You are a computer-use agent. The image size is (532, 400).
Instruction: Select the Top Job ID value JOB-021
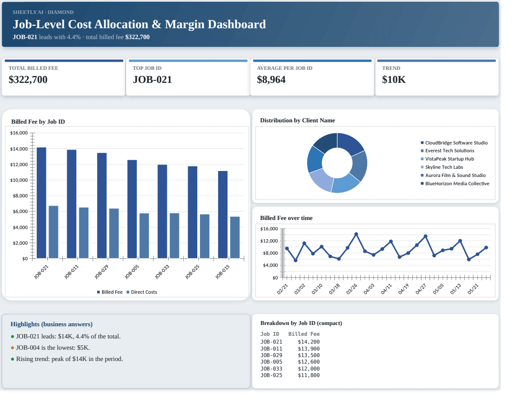[152, 79]
